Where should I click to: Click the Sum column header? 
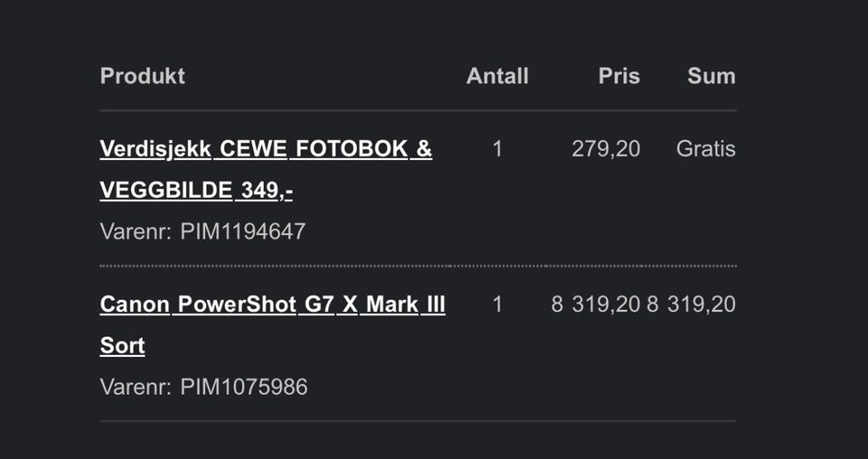[711, 76]
